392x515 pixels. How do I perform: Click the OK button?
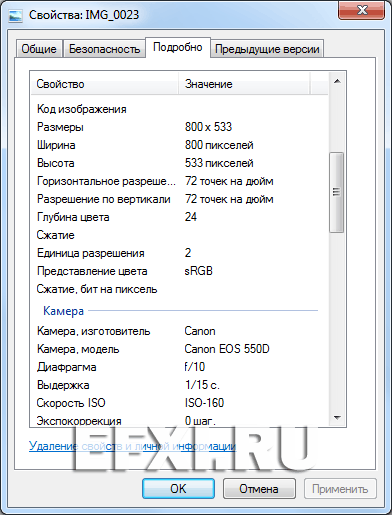click(178, 489)
